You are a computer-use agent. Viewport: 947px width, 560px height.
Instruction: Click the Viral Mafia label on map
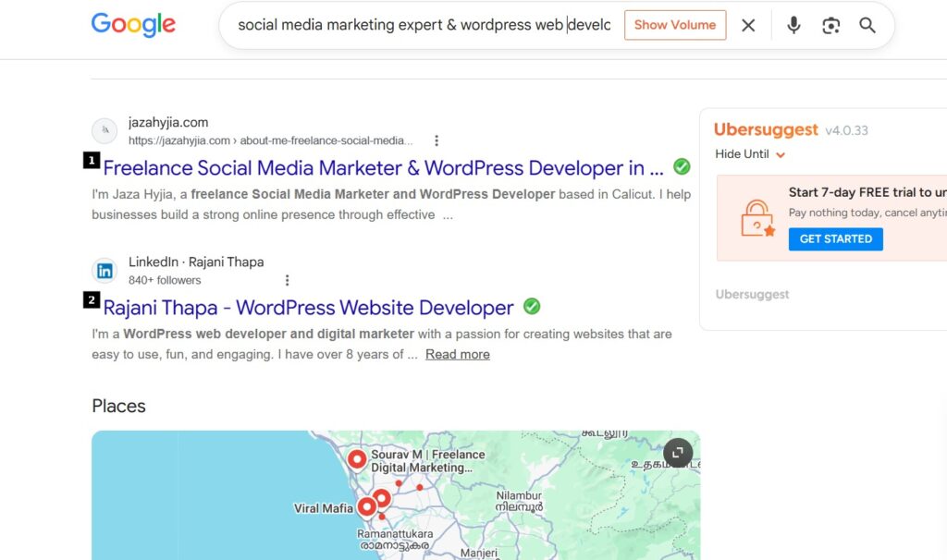[x=323, y=508]
